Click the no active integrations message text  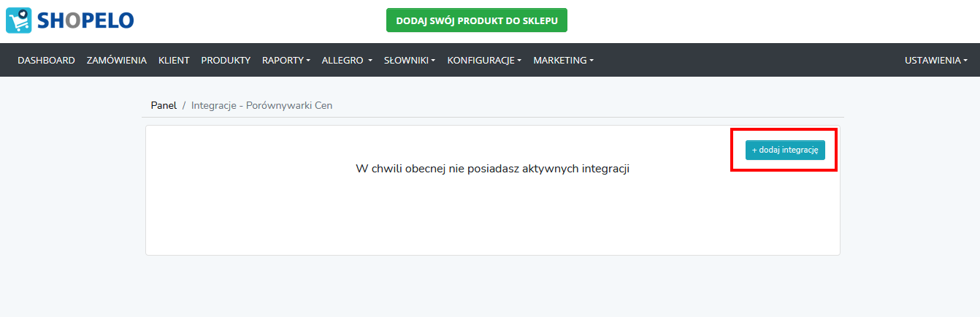coord(492,169)
